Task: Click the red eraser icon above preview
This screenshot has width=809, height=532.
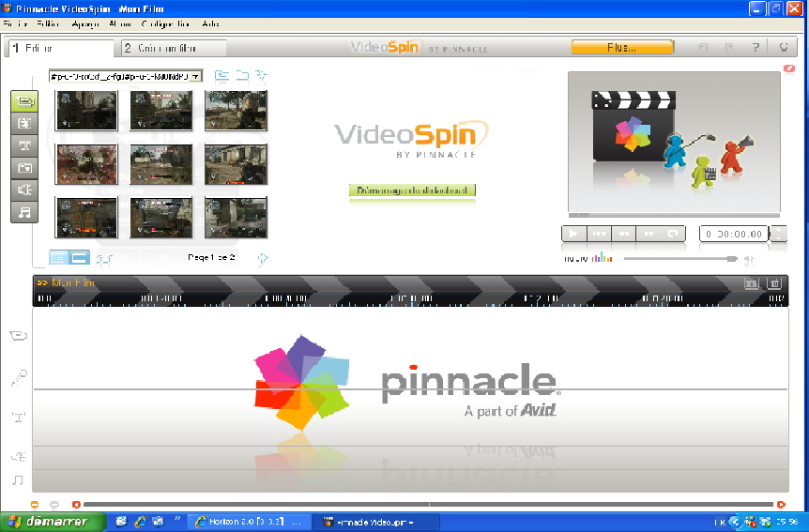Action: (x=789, y=68)
